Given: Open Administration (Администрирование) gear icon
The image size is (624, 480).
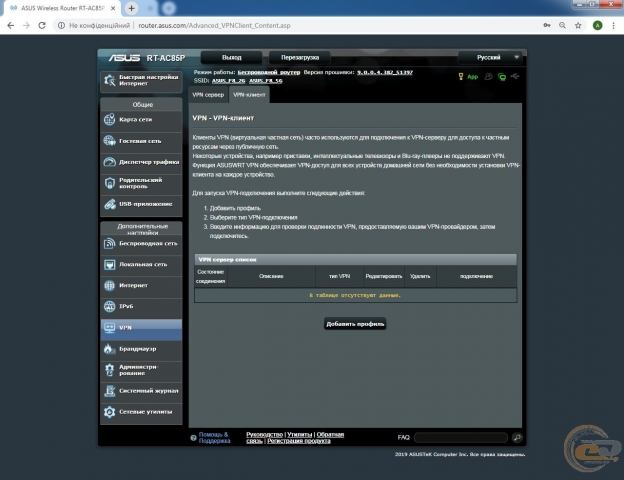Looking at the screenshot, I should (109, 370).
